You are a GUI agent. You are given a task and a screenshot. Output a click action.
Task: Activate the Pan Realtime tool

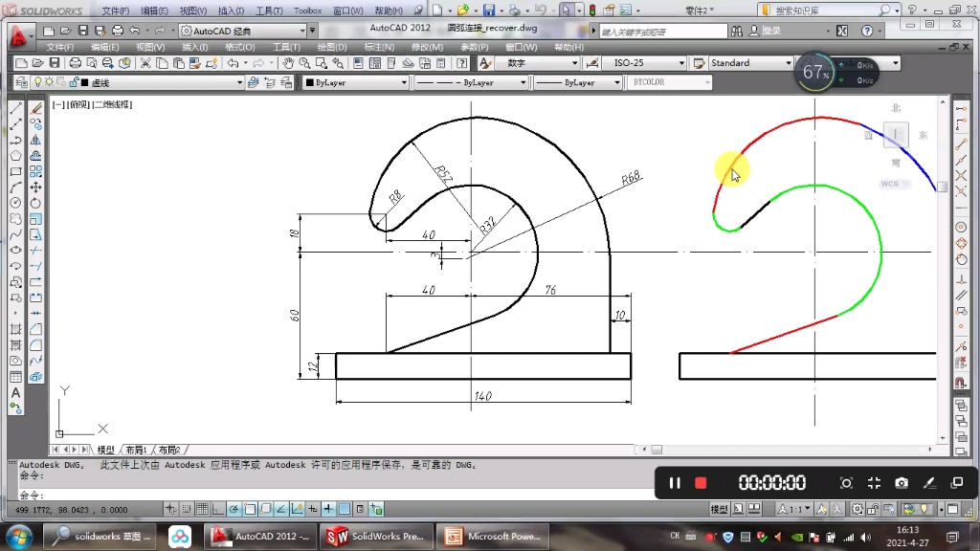(x=287, y=61)
